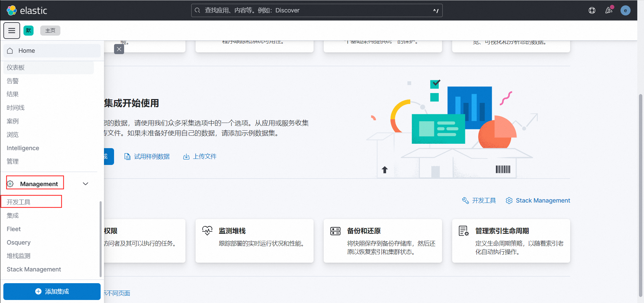Click the Home icon in sidebar
644x303 pixels.
click(x=10, y=51)
